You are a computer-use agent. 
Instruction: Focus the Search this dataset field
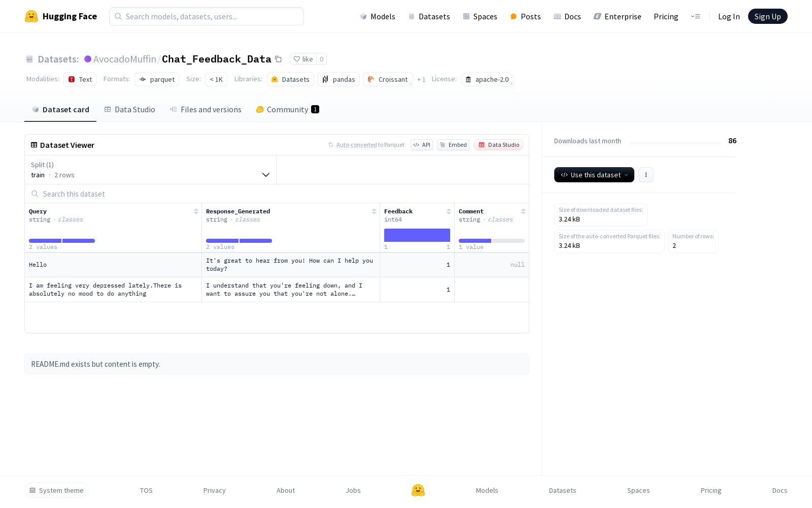pos(277,194)
